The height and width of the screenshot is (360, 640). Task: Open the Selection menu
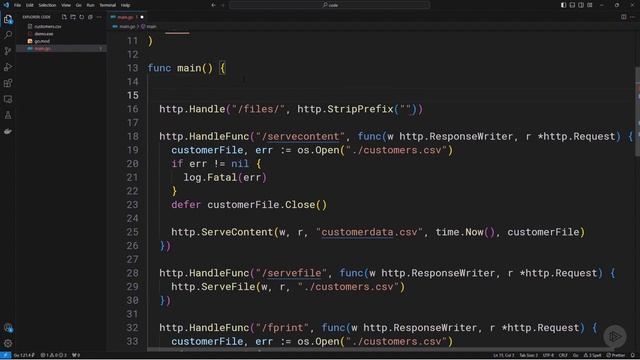pyautogui.click(x=47, y=5)
